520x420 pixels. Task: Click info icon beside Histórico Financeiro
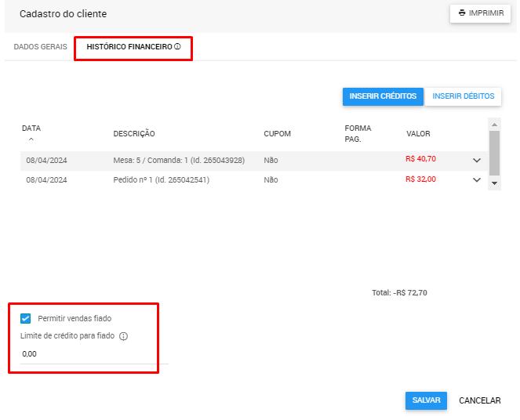coord(177,47)
